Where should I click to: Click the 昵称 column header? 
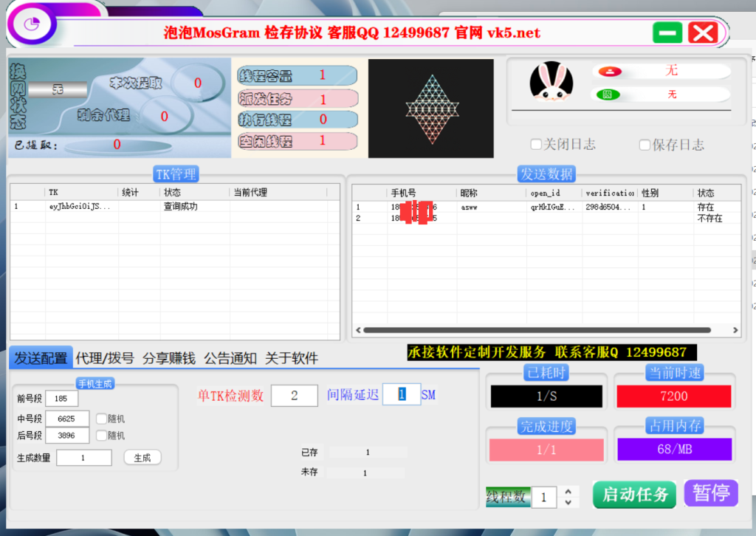[x=491, y=193]
